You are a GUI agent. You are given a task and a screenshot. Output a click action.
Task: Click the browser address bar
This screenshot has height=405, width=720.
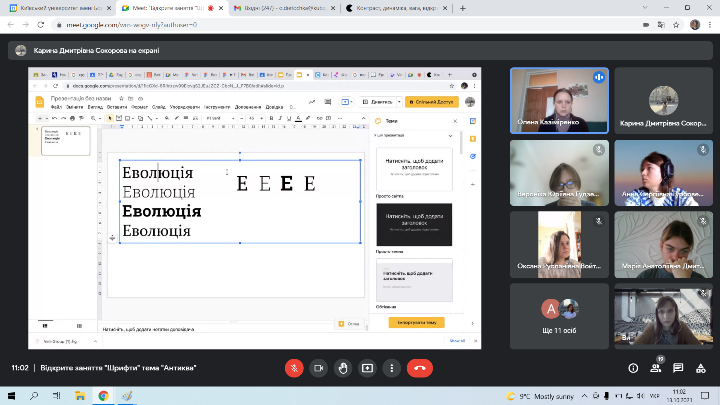tap(300, 24)
